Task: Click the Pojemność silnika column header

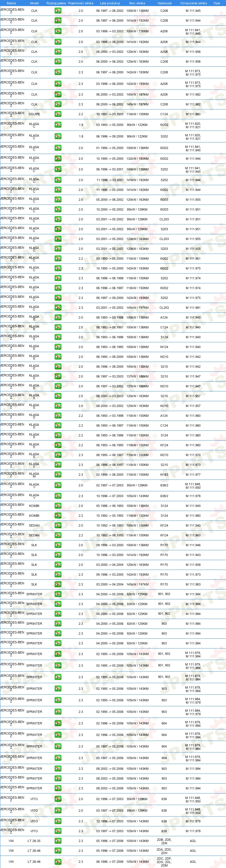Action: pyautogui.click(x=81, y=3)
